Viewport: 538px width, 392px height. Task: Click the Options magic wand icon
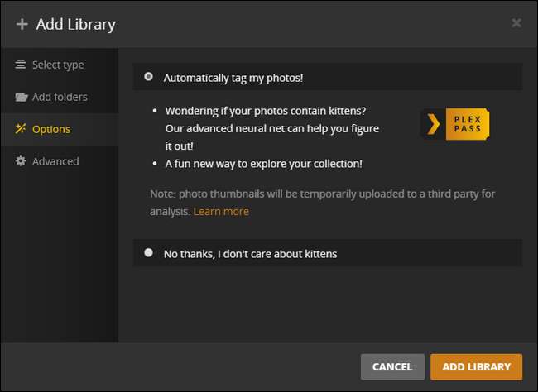tap(21, 129)
